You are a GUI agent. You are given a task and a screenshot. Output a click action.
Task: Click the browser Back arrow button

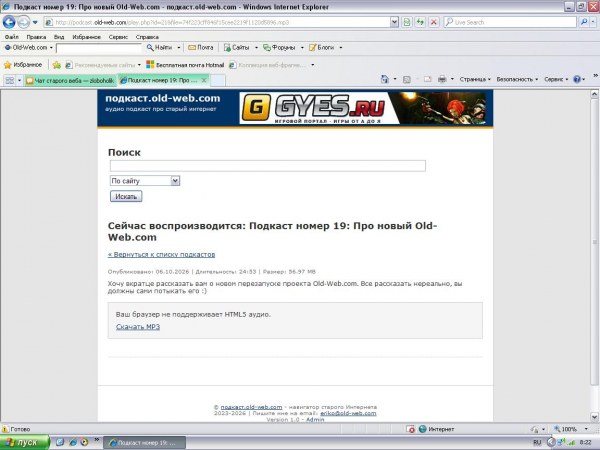pos(9,22)
